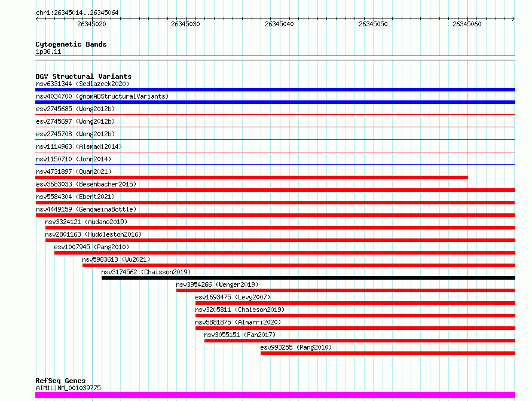Click the nsv6331344 (Sedlazeck2020) variant label
Image resolution: width=532 pixels, height=401 pixels.
click(x=82, y=84)
